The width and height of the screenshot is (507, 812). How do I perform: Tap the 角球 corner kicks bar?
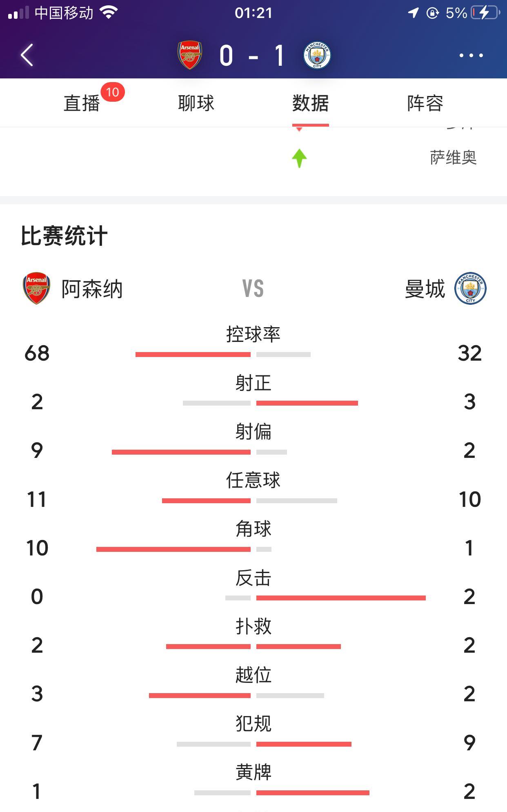click(x=184, y=549)
